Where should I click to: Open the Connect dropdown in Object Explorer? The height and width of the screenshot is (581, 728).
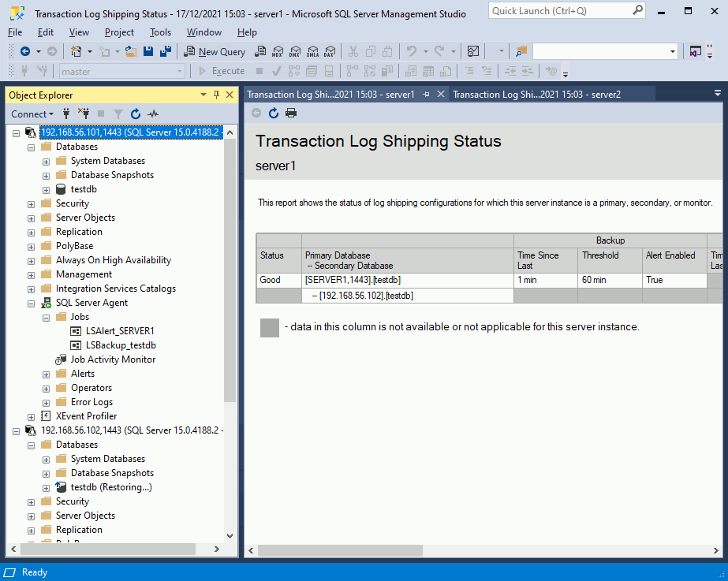pyautogui.click(x=32, y=114)
